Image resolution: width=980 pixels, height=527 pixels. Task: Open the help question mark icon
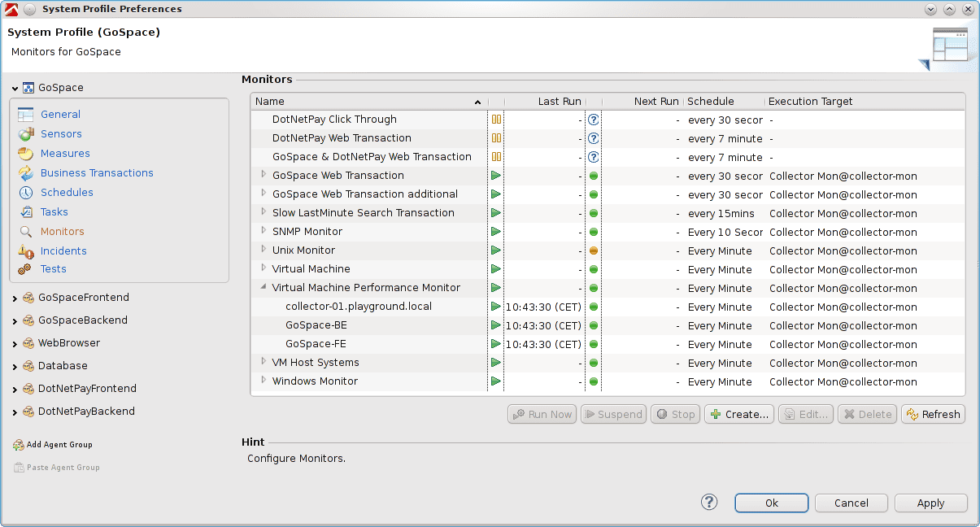tap(709, 502)
